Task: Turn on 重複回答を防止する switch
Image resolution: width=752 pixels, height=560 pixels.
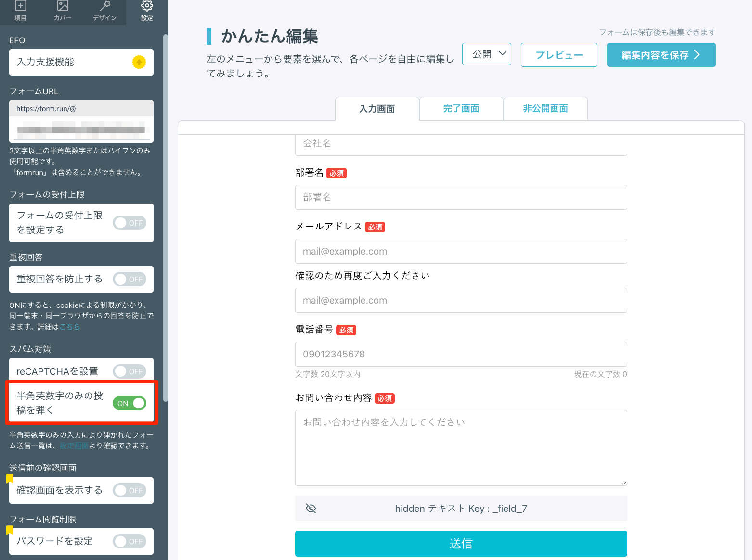Action: [130, 279]
